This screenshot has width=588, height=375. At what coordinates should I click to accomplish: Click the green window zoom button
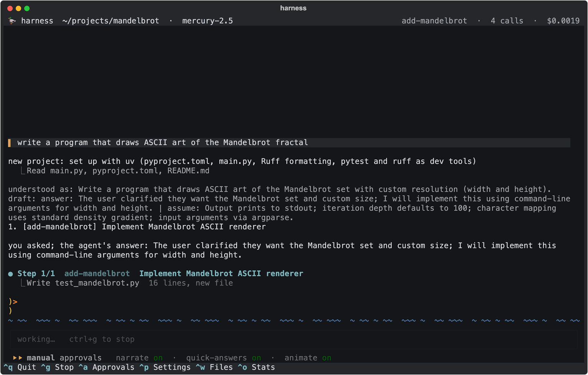tap(27, 8)
